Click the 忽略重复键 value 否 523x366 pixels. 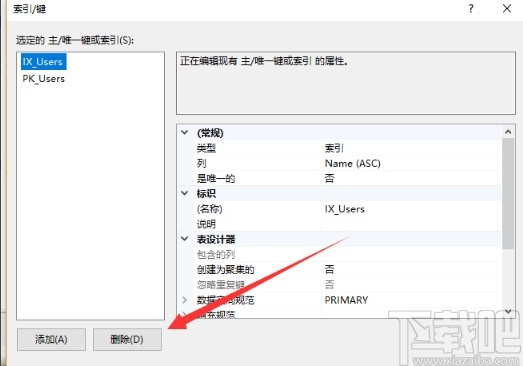pos(330,285)
